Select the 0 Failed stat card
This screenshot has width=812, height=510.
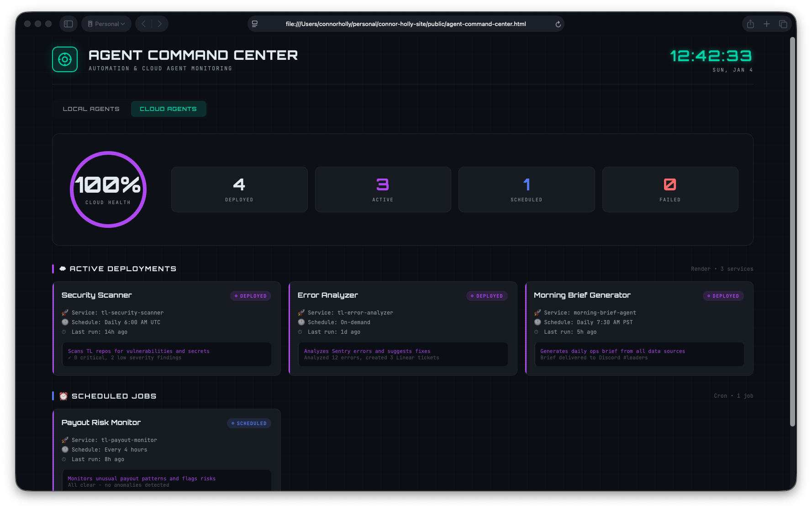(x=670, y=189)
